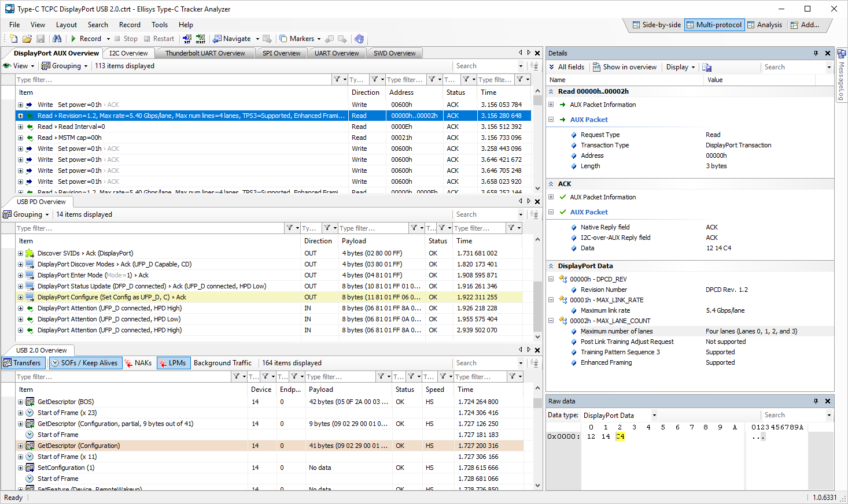Viewport: 848px width, 504px height.
Task: Switch to the Analysis layout
Action: 764,25
